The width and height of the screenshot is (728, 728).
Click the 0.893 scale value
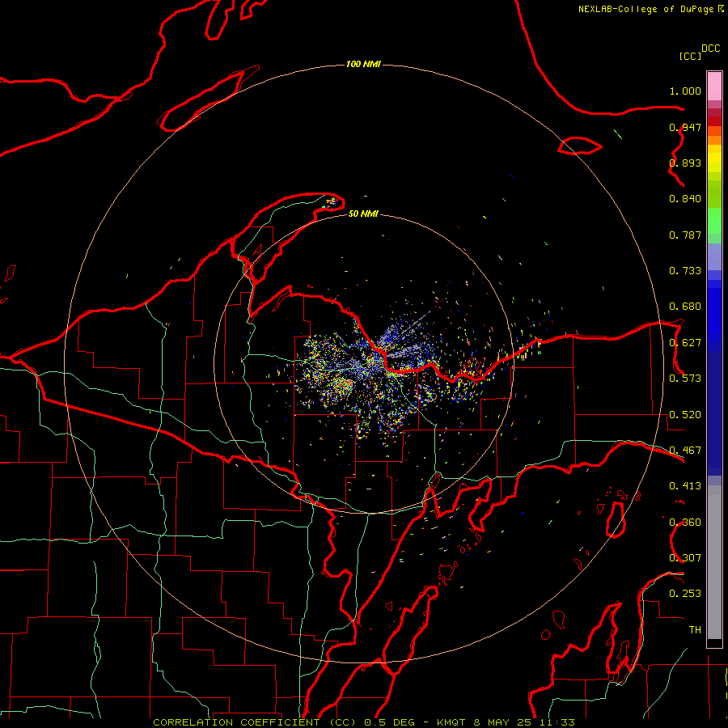pos(685,163)
